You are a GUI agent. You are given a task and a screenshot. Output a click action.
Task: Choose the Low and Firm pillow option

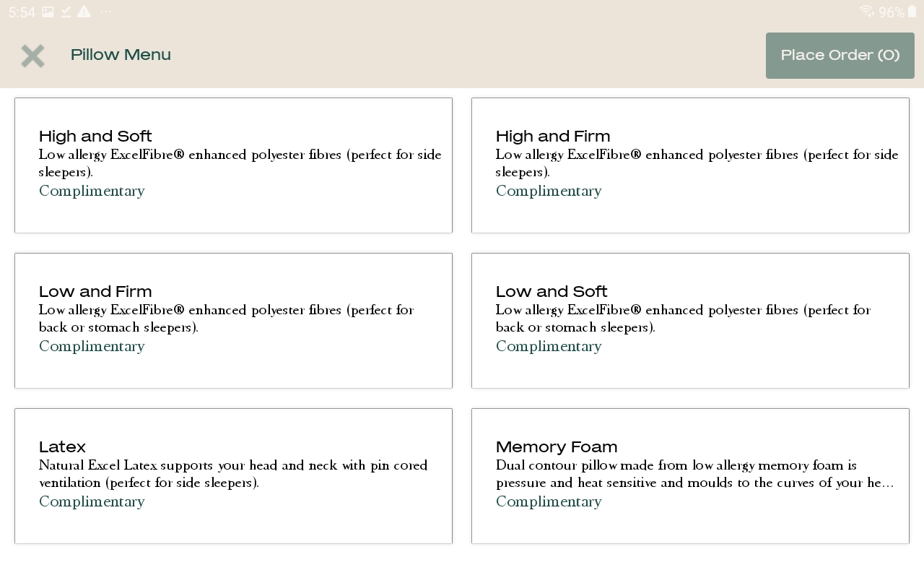(x=233, y=321)
